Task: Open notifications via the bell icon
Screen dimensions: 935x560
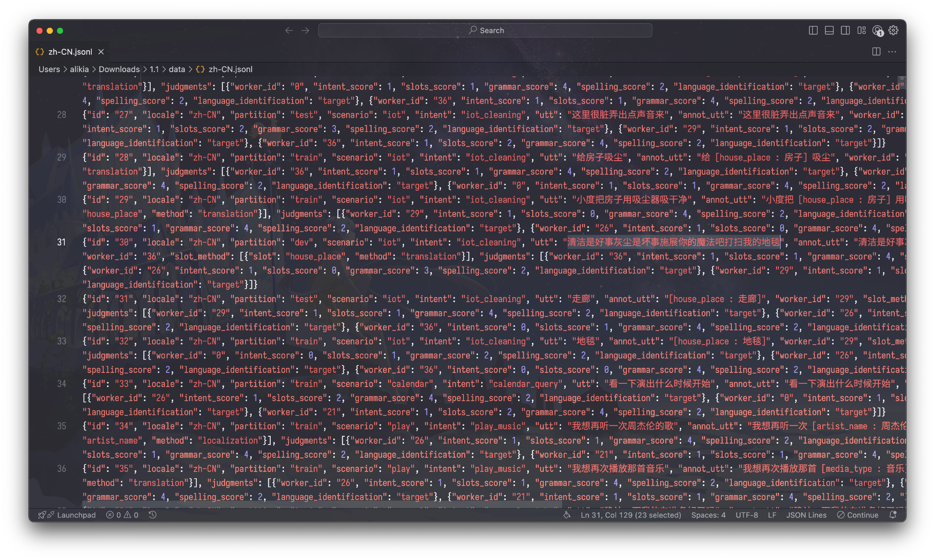Action: tap(893, 515)
